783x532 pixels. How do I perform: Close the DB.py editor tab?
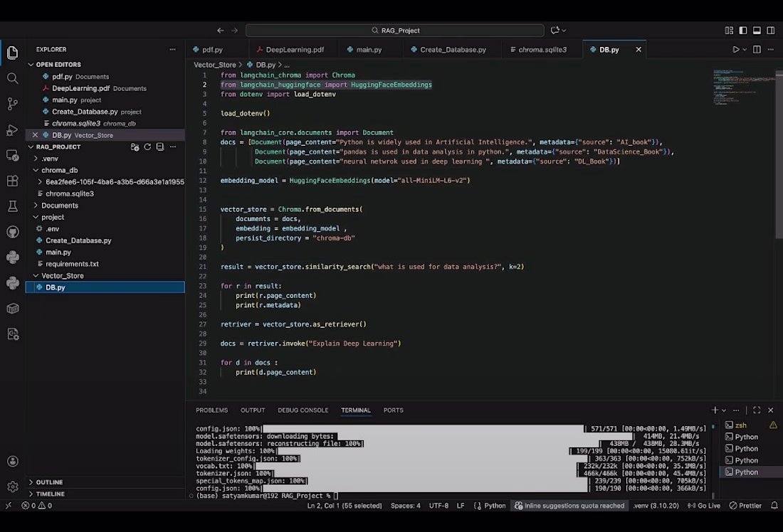639,49
